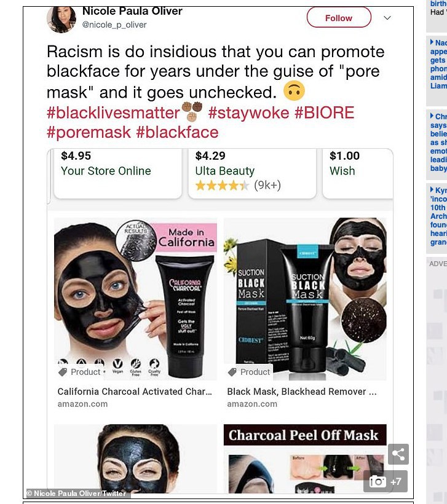Click the Ulta Beauty star rating
The width and height of the screenshot is (447, 504).
pos(222,185)
